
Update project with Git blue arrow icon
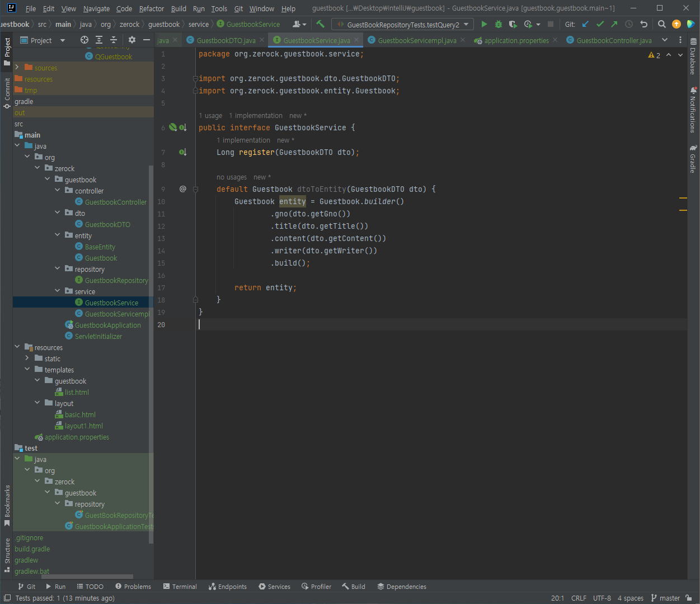[x=585, y=24]
